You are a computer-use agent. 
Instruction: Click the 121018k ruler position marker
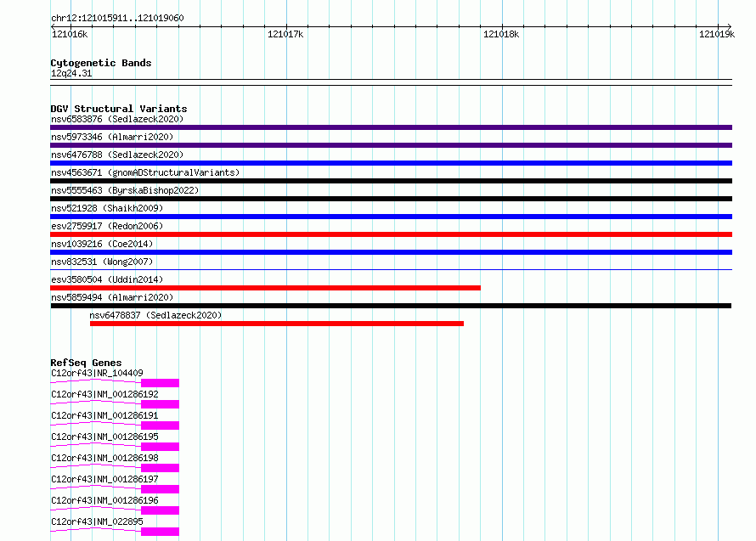(501, 34)
